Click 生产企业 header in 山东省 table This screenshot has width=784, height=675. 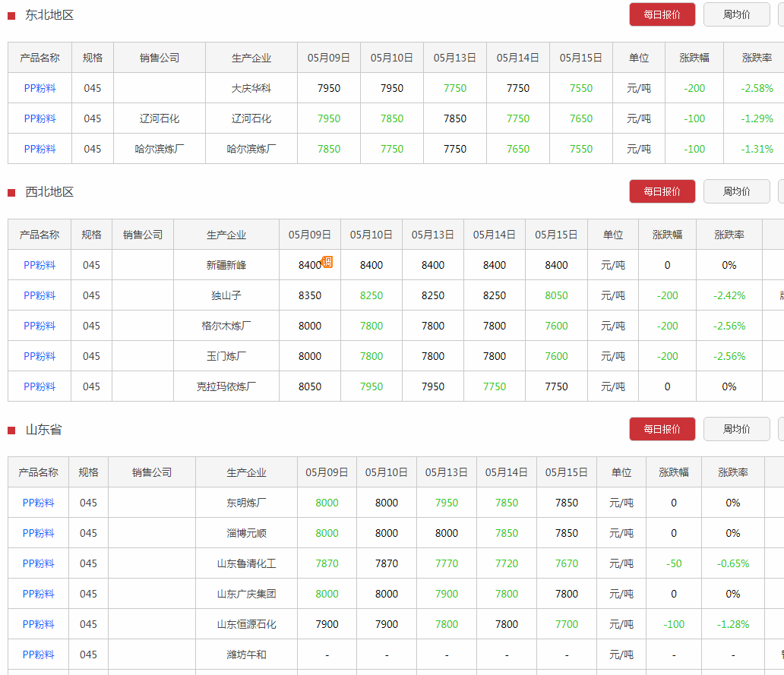(x=246, y=472)
